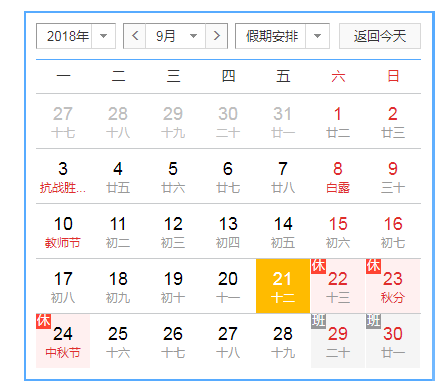Viewport: 435px width, 386px height.
Task: Select September 16 date
Action: coord(393,231)
